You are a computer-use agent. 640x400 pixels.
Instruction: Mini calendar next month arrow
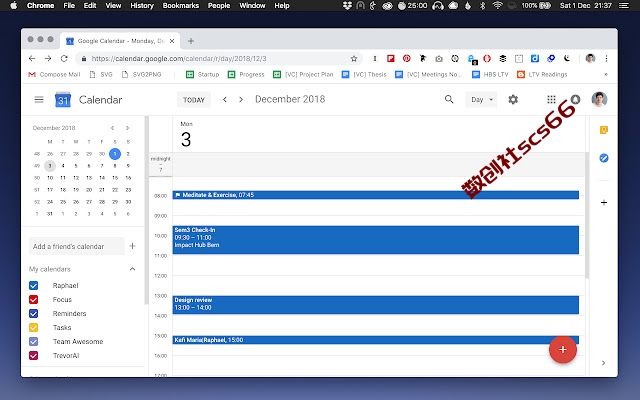127,128
